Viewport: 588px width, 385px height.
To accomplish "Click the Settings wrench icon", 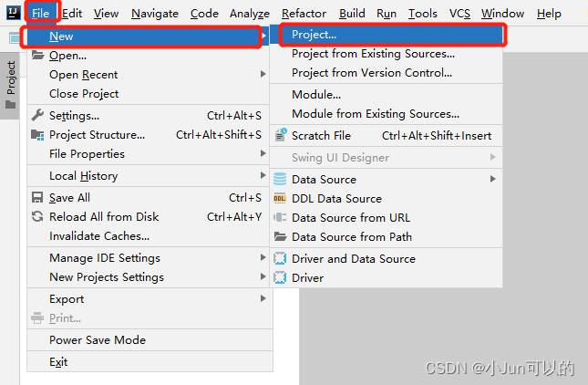I will click(37, 115).
